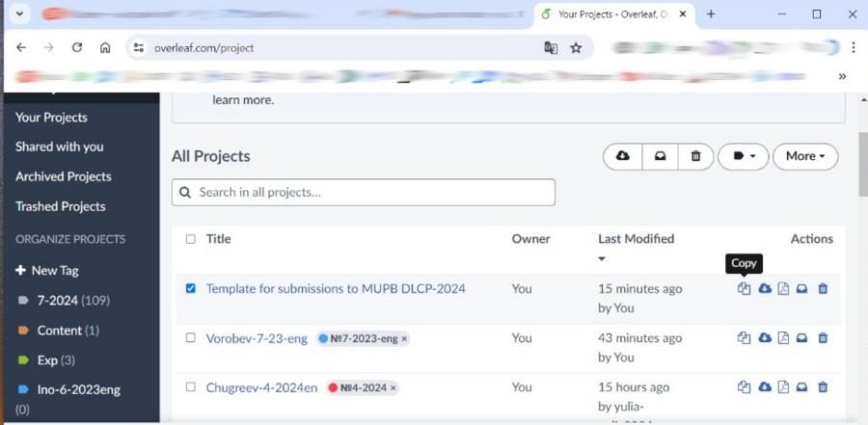The width and height of the screenshot is (868, 425).
Task: Select the №4-2024 tag label
Action: (364, 388)
